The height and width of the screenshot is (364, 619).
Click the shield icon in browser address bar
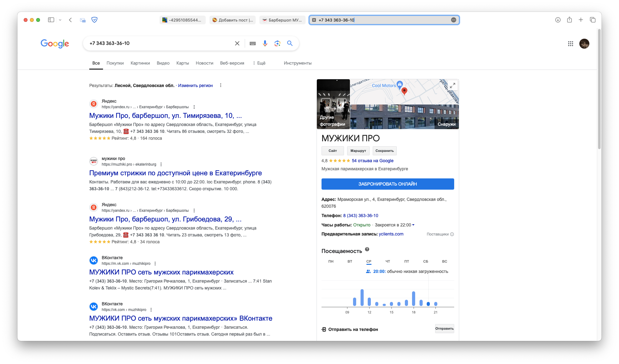pyautogui.click(x=95, y=20)
